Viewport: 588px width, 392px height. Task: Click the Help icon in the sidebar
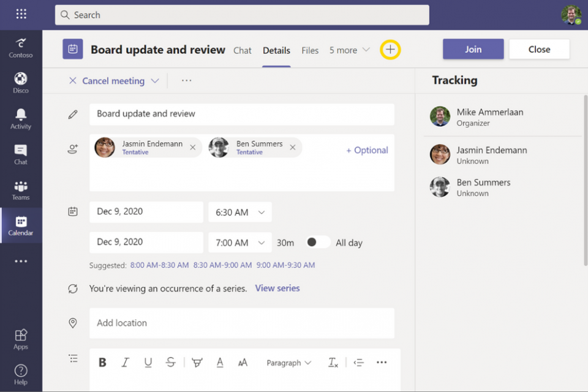21,372
